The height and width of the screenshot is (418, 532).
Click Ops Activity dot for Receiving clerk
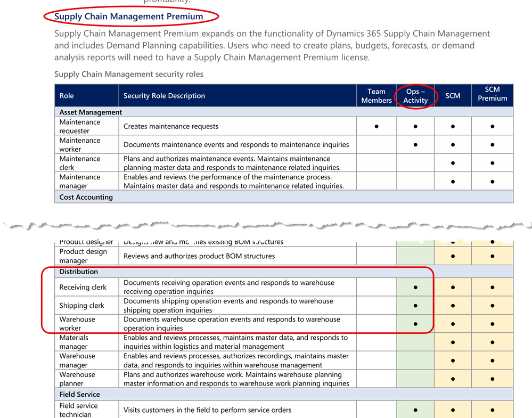coord(415,288)
